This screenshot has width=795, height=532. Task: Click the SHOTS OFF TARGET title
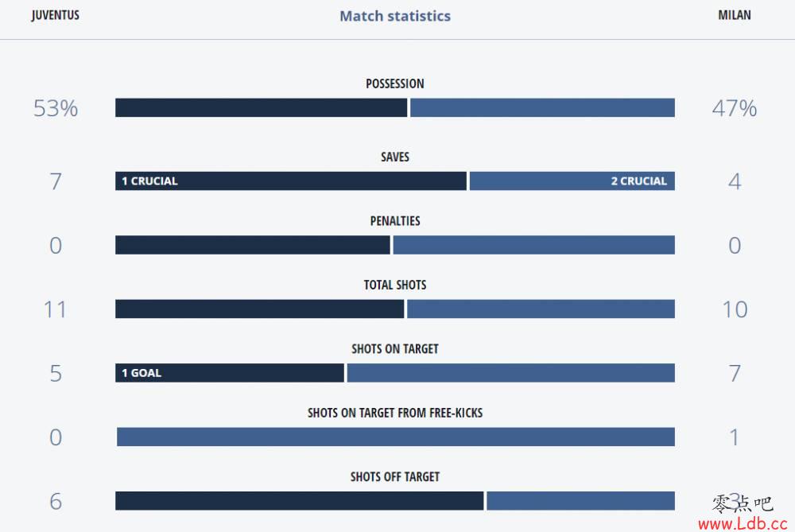pyautogui.click(x=395, y=476)
